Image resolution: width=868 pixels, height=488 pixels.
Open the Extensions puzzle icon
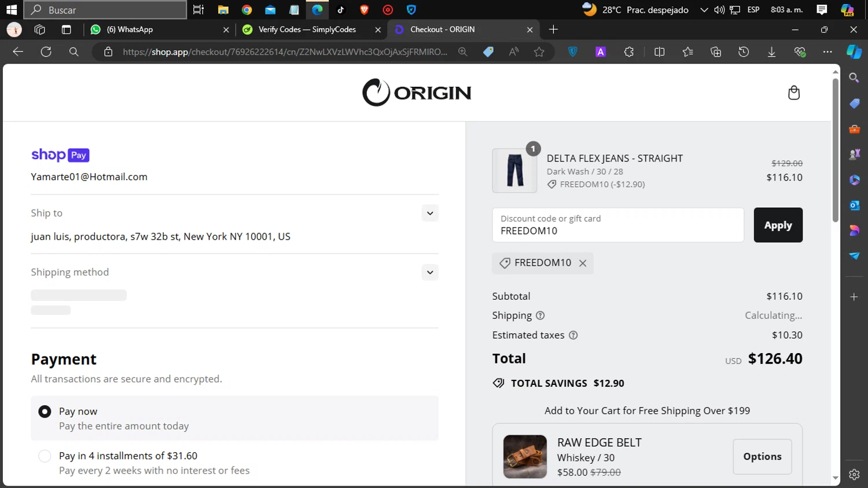click(629, 52)
